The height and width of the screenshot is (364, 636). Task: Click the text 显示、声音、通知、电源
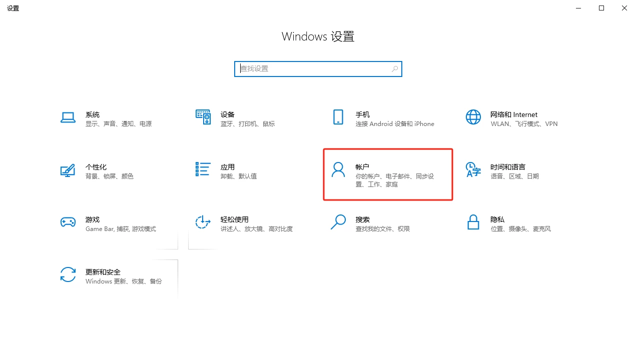click(119, 124)
